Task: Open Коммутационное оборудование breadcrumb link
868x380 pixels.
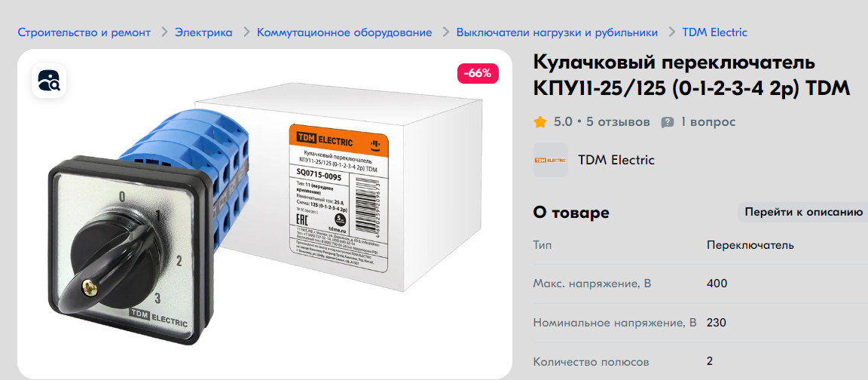Action: (344, 32)
